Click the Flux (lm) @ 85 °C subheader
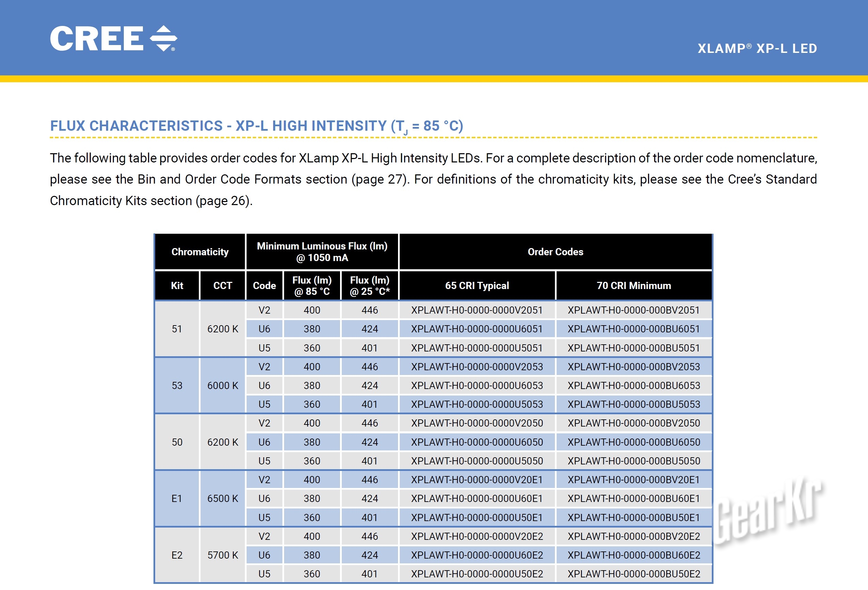The image size is (868, 590). 312,286
